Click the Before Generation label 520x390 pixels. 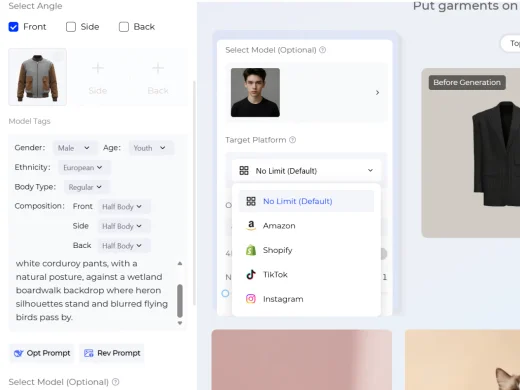click(x=467, y=83)
